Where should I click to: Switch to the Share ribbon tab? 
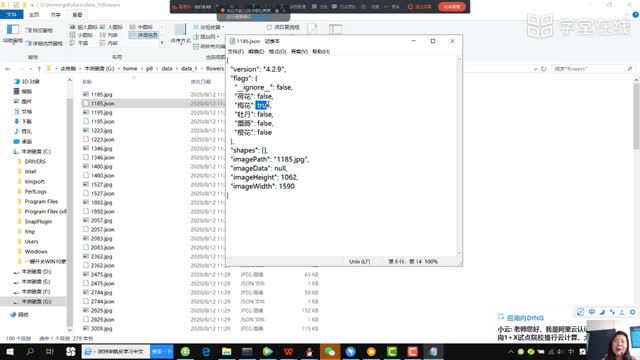click(x=56, y=15)
